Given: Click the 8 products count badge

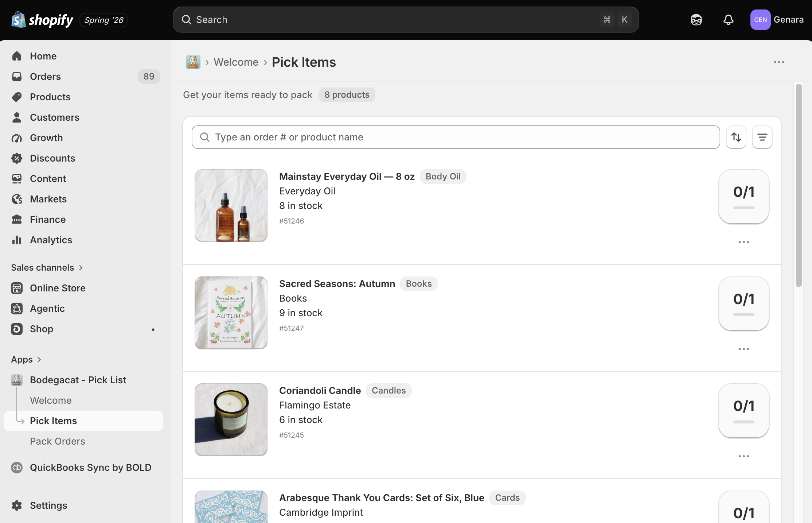Looking at the screenshot, I should [x=347, y=95].
